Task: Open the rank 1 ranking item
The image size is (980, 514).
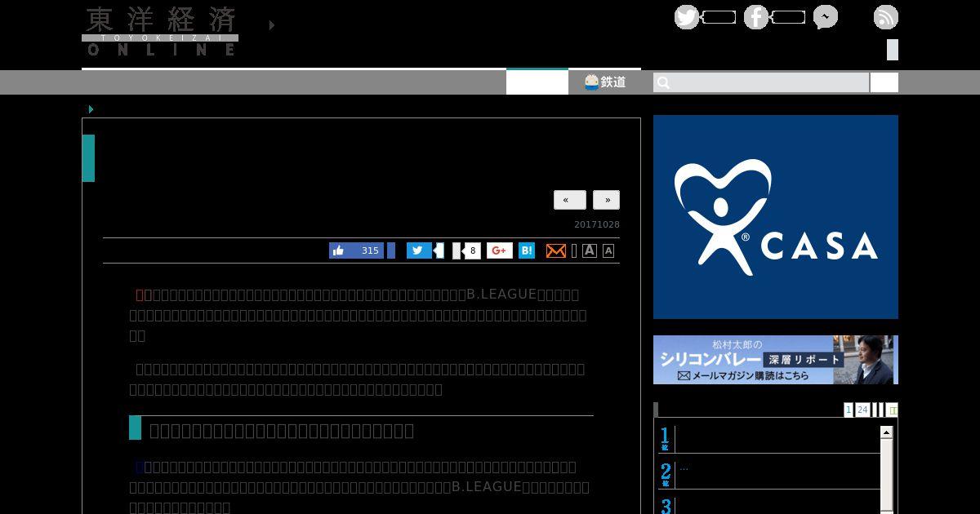Action: 768,439
